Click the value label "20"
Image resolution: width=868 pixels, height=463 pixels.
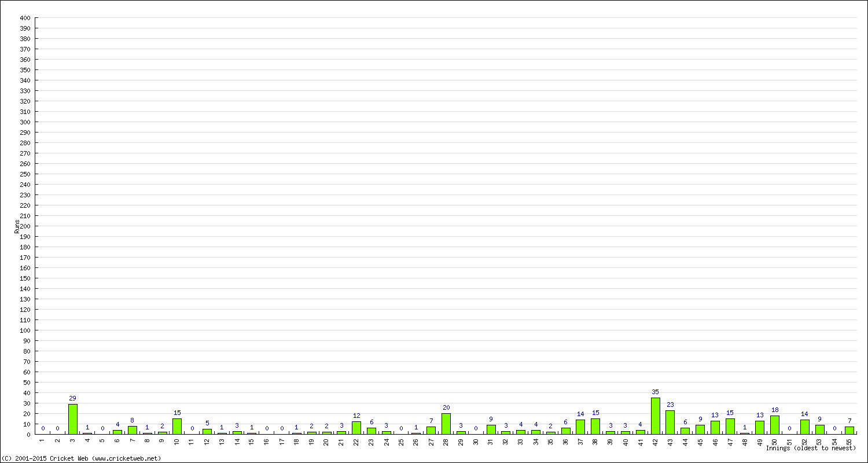click(446, 407)
